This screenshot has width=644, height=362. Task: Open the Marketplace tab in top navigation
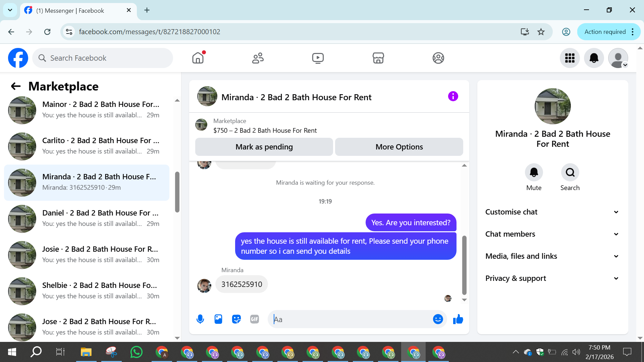tap(378, 58)
